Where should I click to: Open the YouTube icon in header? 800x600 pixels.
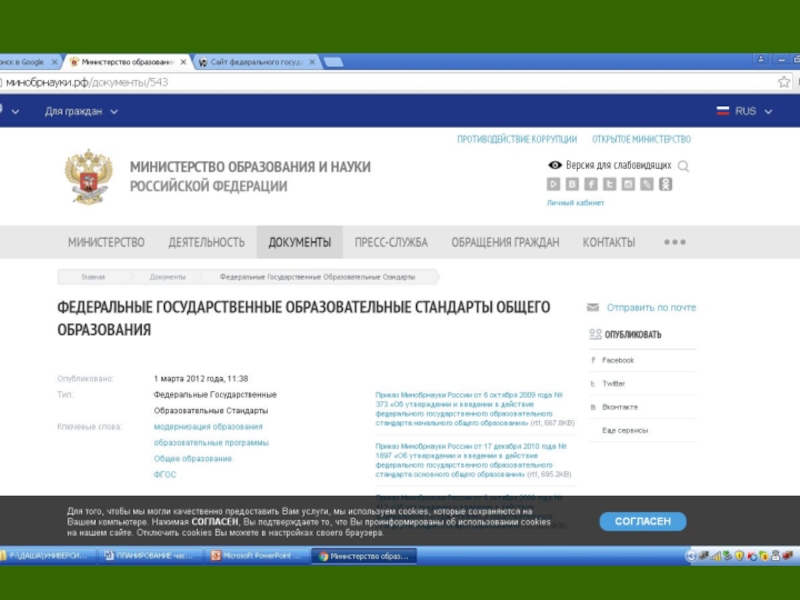click(x=553, y=184)
